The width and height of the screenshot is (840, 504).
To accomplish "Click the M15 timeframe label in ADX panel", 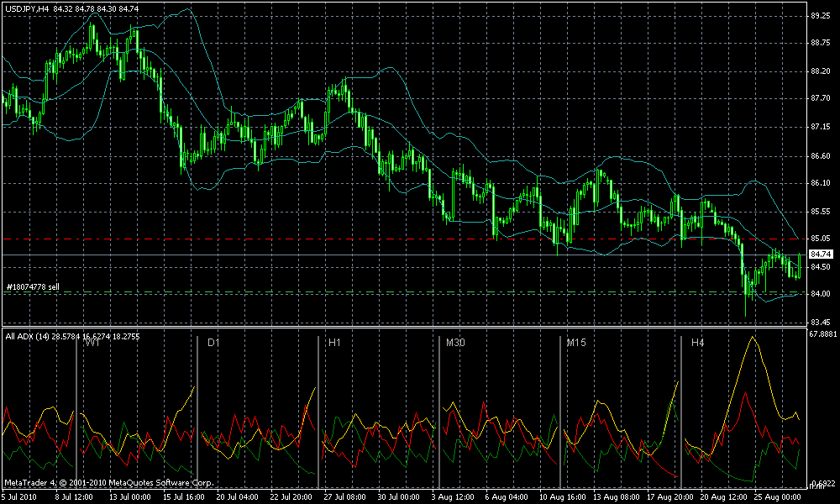I will [576, 342].
